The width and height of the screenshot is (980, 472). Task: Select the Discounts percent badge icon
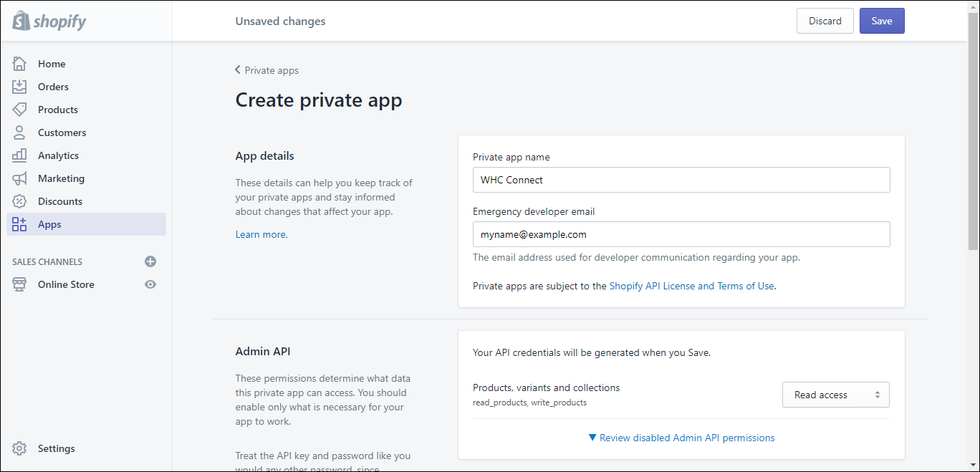tap(19, 201)
